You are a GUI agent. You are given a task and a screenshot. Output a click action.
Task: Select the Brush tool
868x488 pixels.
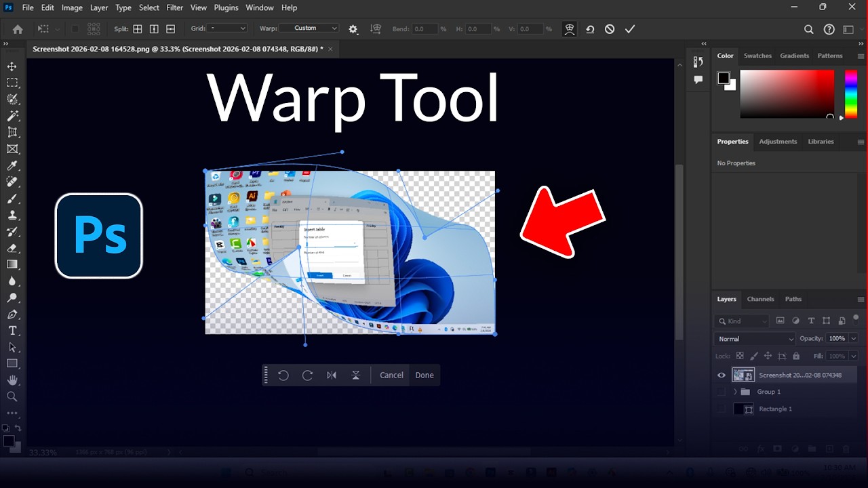(12, 199)
